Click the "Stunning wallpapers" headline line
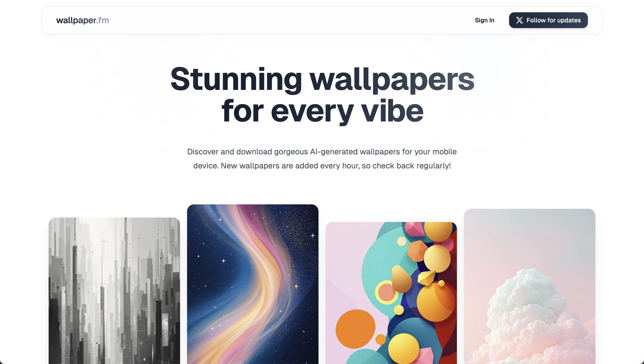The image size is (644, 364). click(322, 79)
